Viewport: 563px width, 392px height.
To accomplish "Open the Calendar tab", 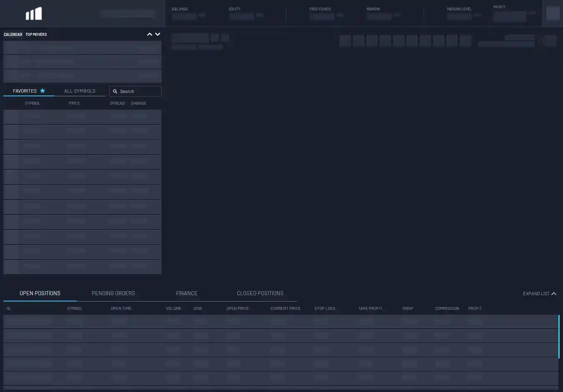I will coord(13,35).
